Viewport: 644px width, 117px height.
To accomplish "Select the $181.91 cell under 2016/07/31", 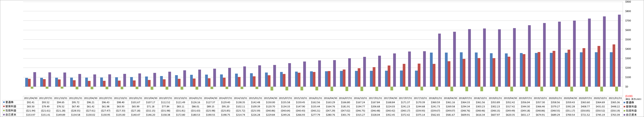I will [x=345, y=107].
